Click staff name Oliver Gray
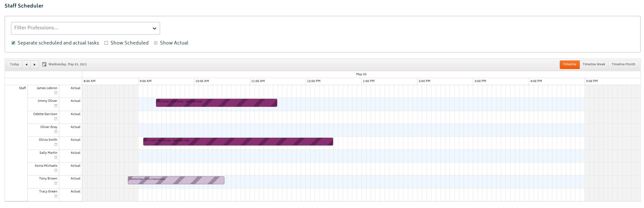 (49, 127)
